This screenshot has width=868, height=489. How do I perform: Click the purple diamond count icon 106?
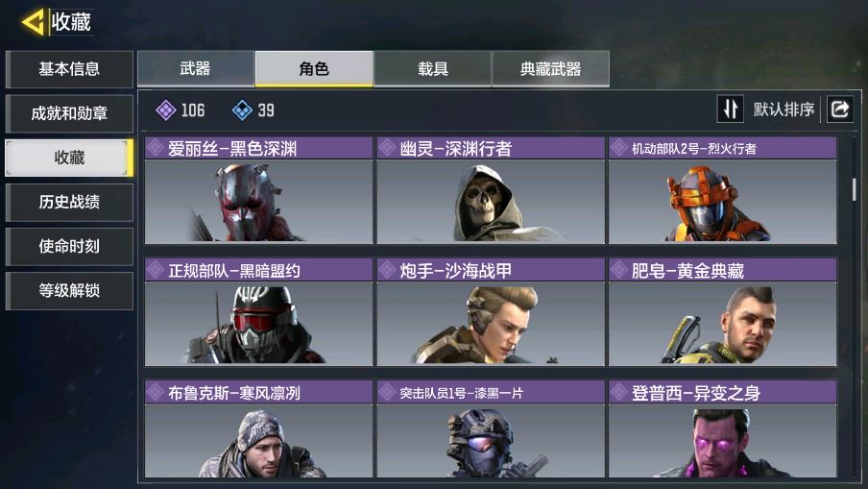[166, 110]
